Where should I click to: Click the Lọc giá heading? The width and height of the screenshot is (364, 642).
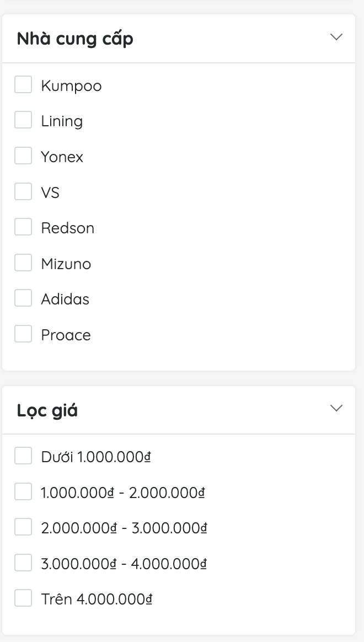[47, 411]
